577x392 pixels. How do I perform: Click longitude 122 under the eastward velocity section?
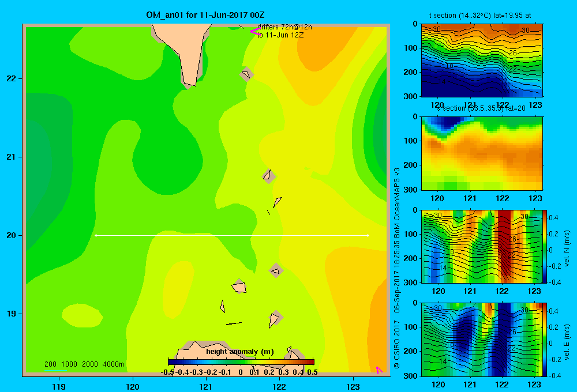coord(502,385)
